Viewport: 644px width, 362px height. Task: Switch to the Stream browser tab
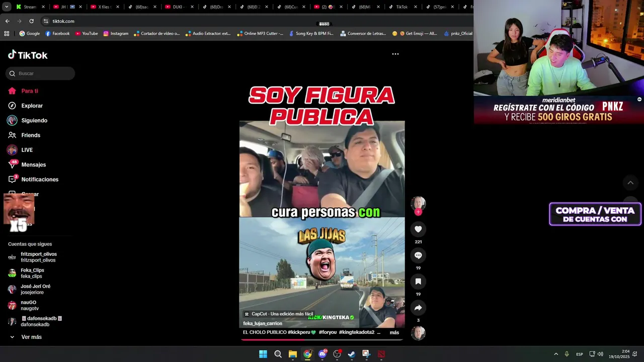[x=30, y=7]
